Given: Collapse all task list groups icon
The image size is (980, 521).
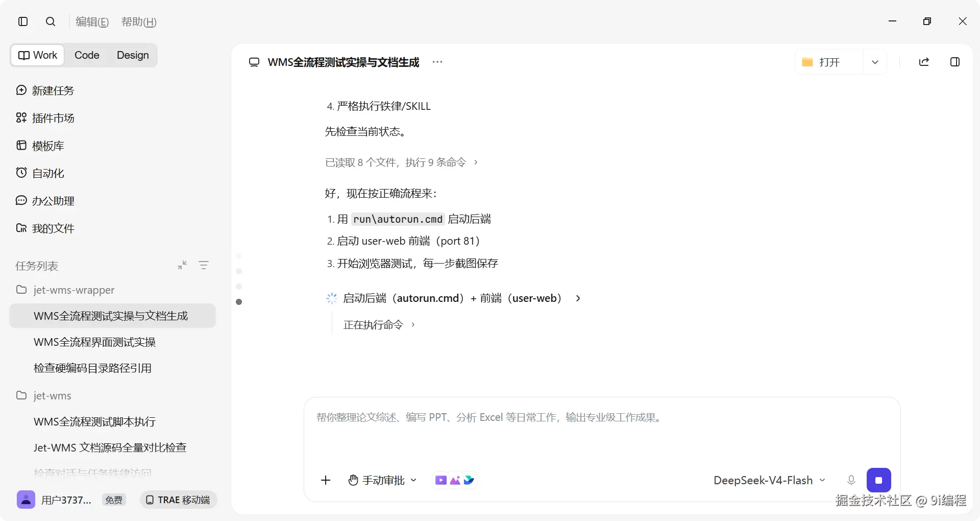Looking at the screenshot, I should 182,265.
